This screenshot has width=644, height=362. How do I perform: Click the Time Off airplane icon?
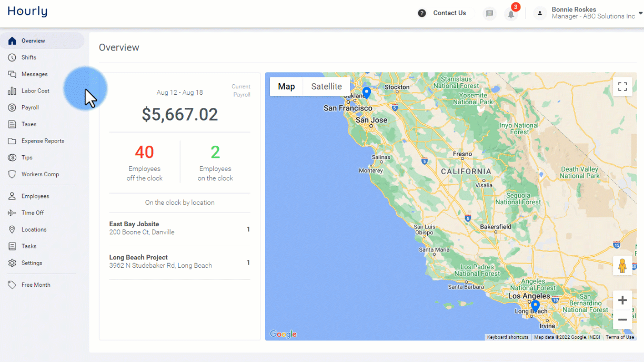pyautogui.click(x=12, y=213)
